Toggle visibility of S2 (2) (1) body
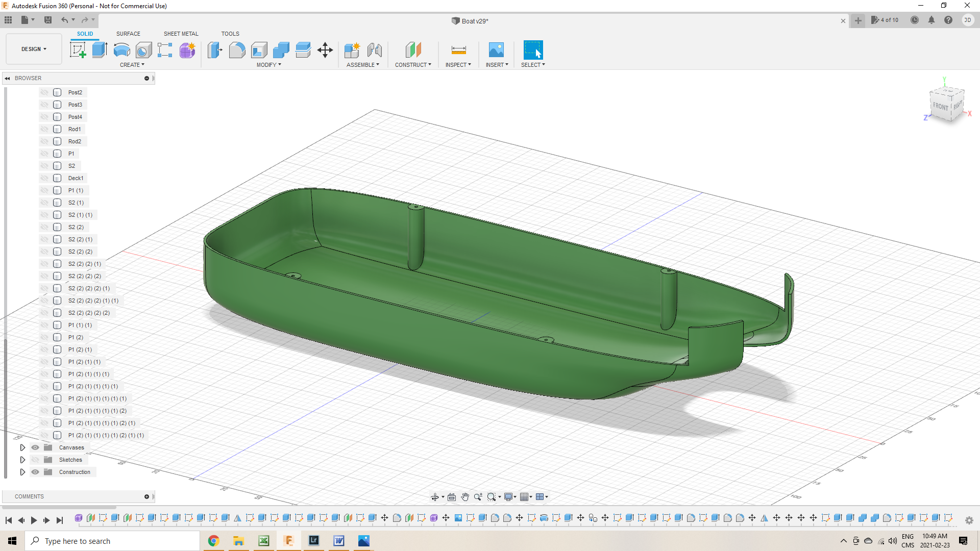This screenshot has height=551, width=980. (x=44, y=239)
